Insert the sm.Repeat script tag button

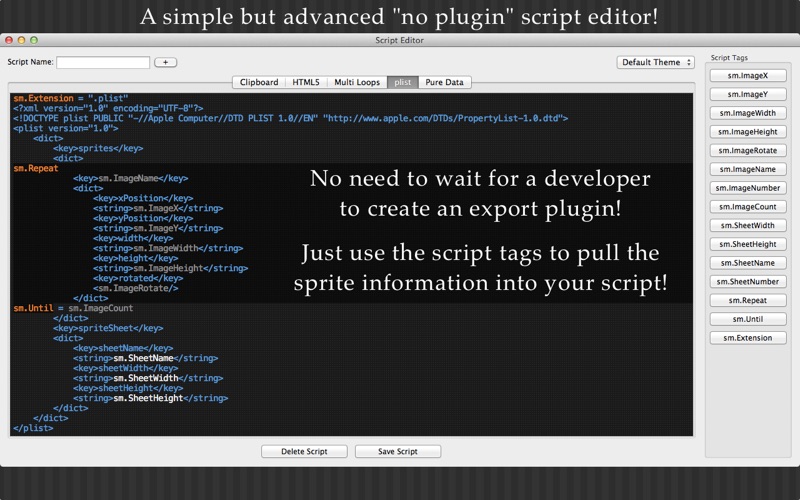pyautogui.click(x=747, y=301)
